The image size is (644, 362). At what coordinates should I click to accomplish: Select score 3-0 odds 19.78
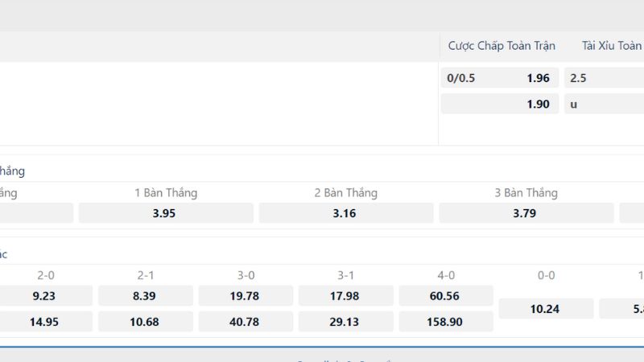point(246,296)
